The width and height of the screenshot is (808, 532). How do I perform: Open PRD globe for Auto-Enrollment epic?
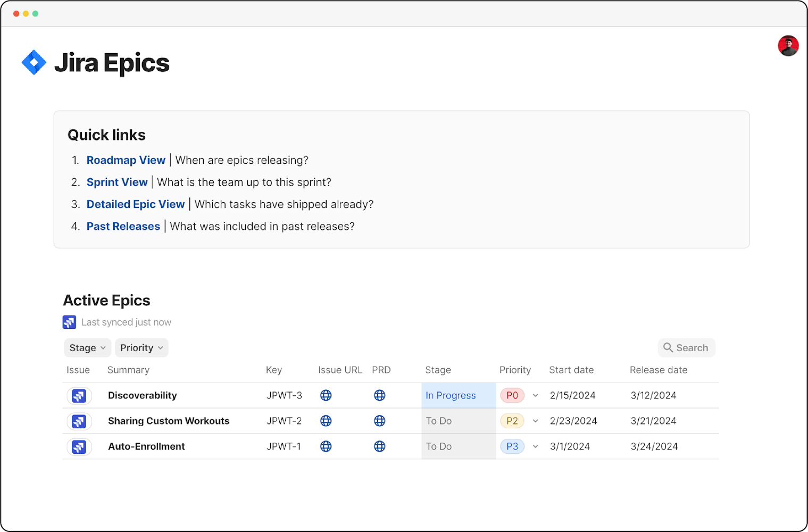click(379, 446)
